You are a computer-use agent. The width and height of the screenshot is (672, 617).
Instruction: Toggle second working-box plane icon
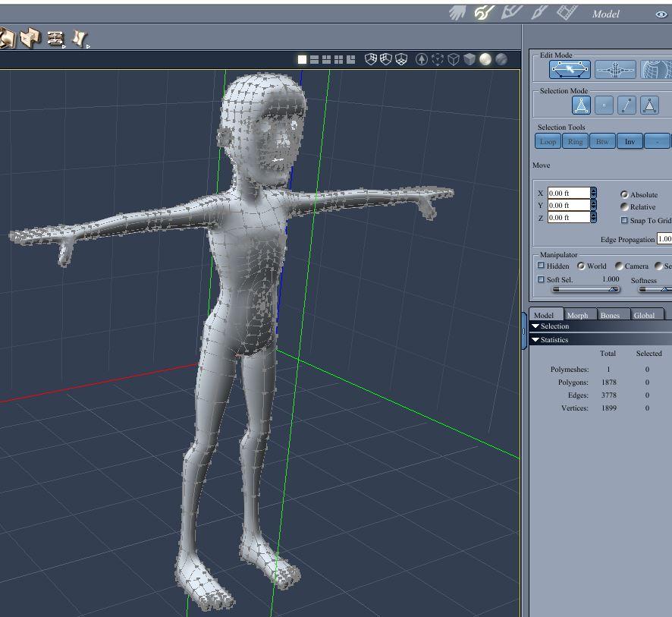(386, 59)
